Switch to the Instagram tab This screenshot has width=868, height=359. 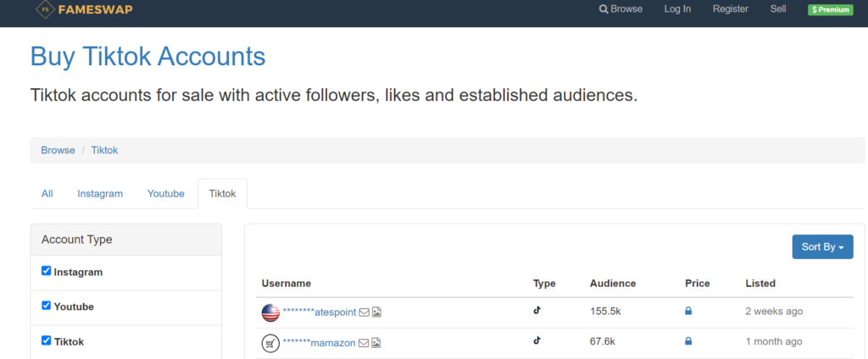[x=100, y=194]
